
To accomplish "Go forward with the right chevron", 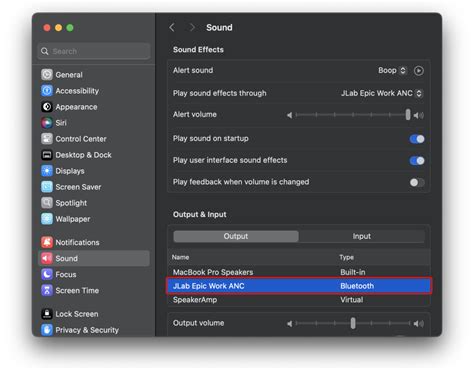I will (x=192, y=27).
